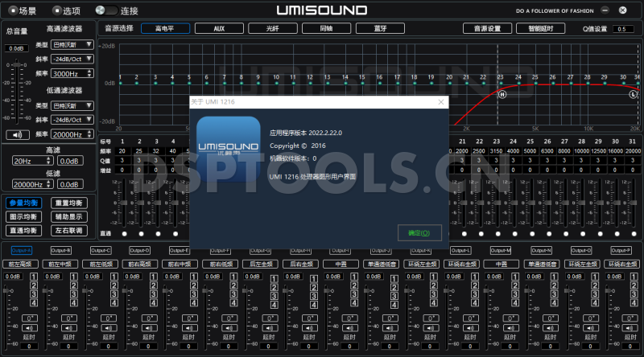644x357 pixels.
Task: Mute Output-I channel speaker icon
Action: [349, 328]
